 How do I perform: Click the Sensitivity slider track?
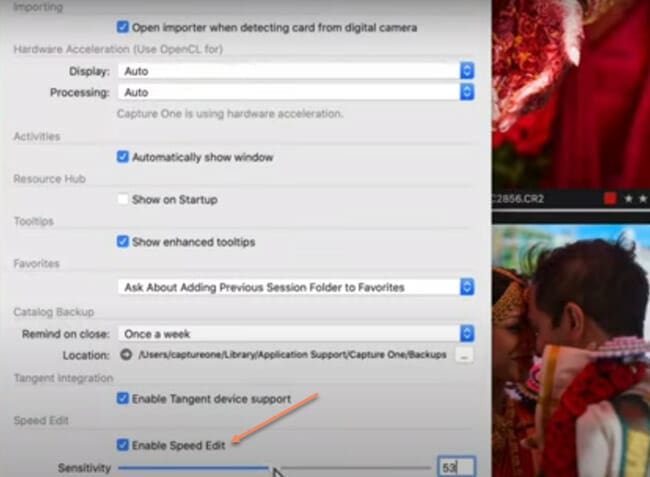click(x=274, y=468)
